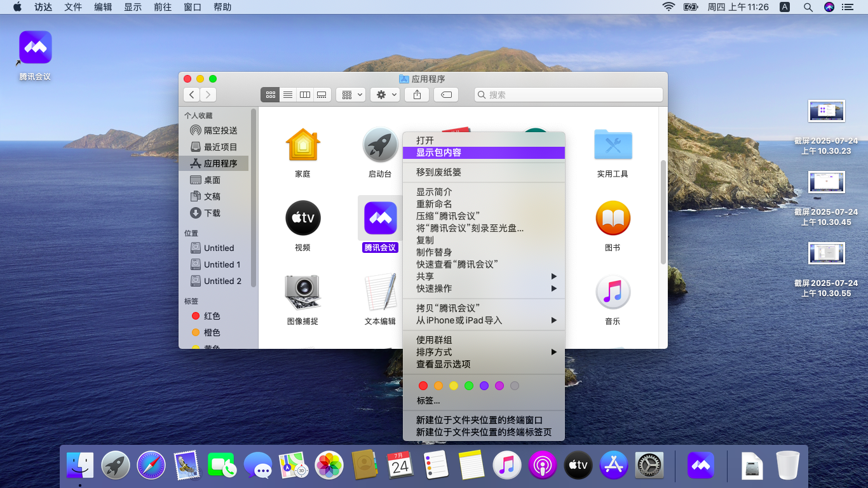The width and height of the screenshot is (868, 488).
Task: Open 最近项目 in the Finder sidebar
Action: click(x=215, y=147)
